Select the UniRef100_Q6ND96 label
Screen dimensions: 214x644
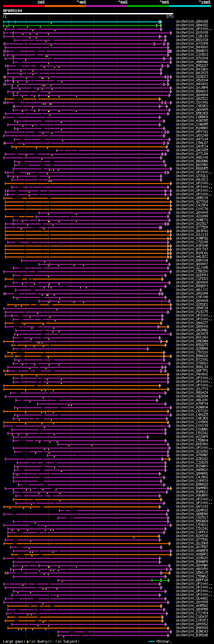point(192,514)
